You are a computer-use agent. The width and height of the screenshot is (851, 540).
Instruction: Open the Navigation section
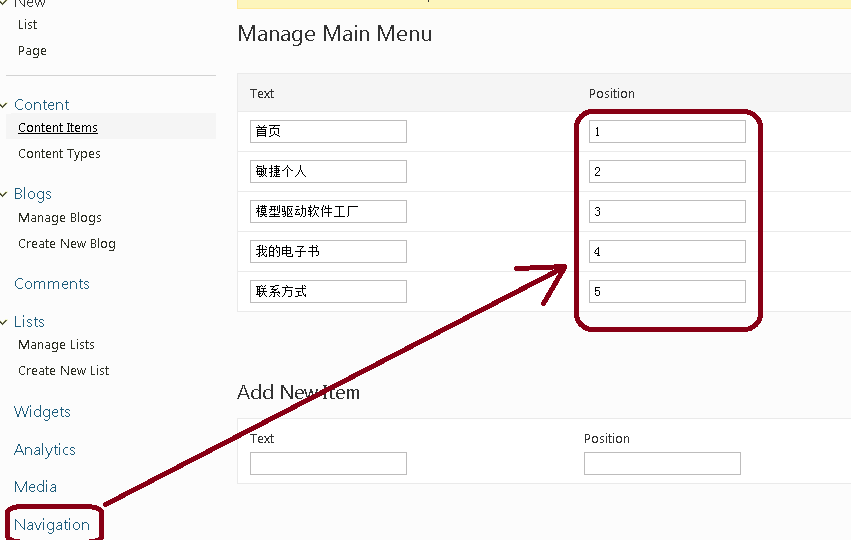[x=52, y=525]
